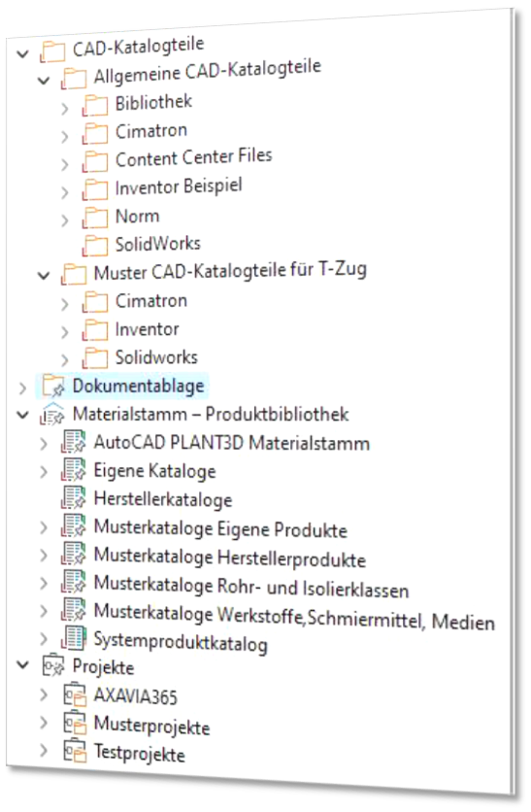Collapse the CAD-Katalogteile root node
The image size is (531, 812).
click(22, 53)
